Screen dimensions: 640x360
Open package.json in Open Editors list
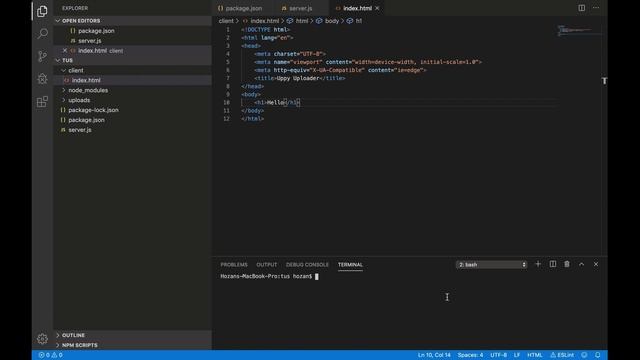[x=132, y=31]
